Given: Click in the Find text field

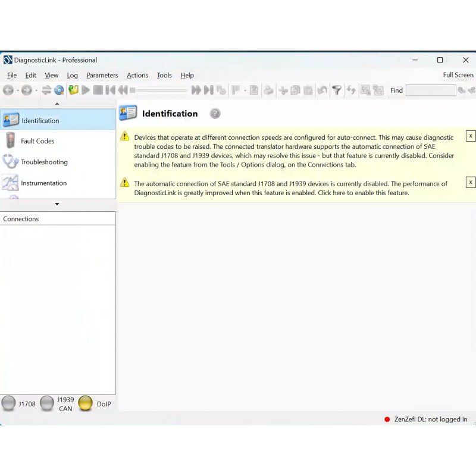Looking at the screenshot, I should [x=430, y=90].
